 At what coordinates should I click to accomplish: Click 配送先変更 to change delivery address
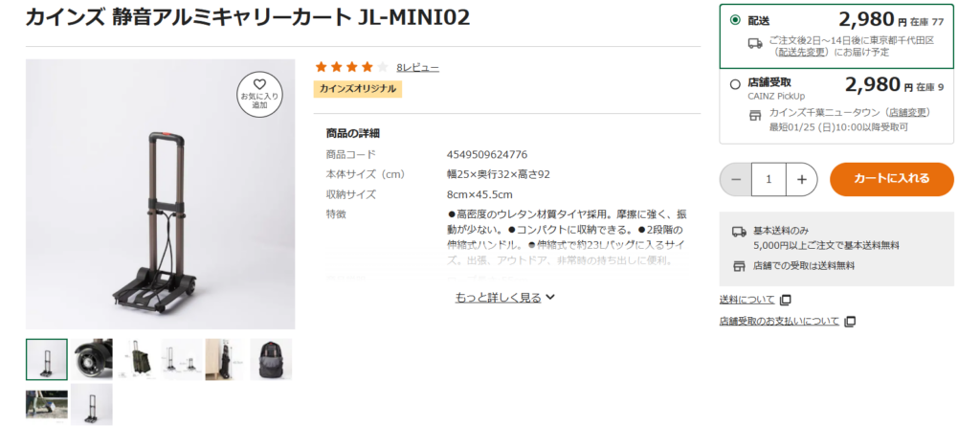tap(801, 52)
